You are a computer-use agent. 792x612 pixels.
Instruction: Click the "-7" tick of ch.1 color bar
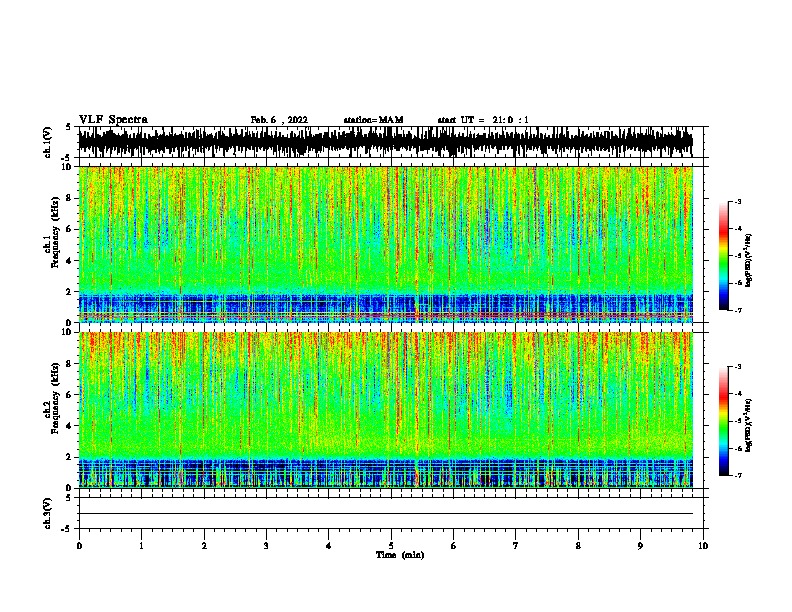coord(738,310)
